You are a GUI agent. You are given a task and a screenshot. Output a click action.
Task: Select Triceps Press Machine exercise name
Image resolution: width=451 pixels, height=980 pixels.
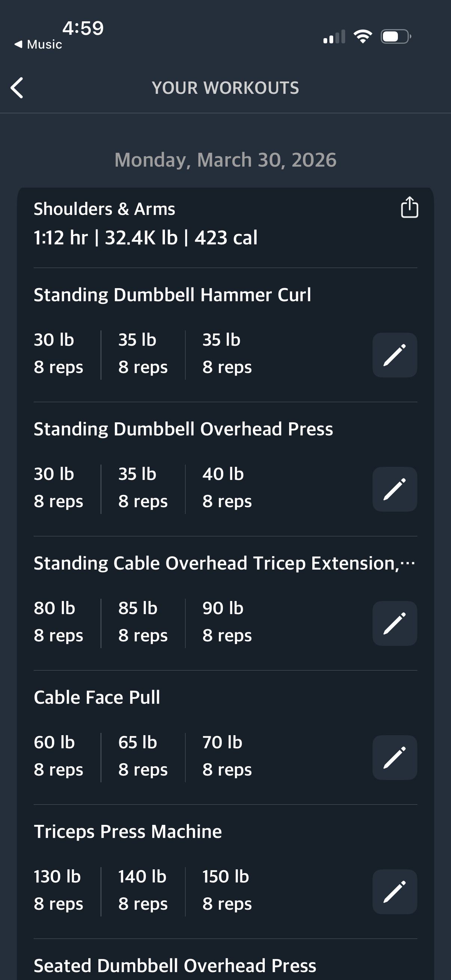click(128, 832)
